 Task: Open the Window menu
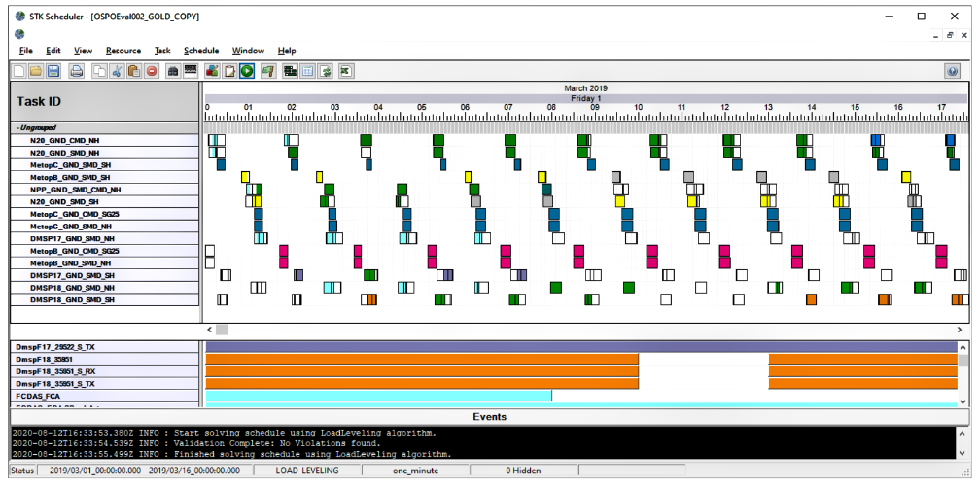(x=248, y=51)
